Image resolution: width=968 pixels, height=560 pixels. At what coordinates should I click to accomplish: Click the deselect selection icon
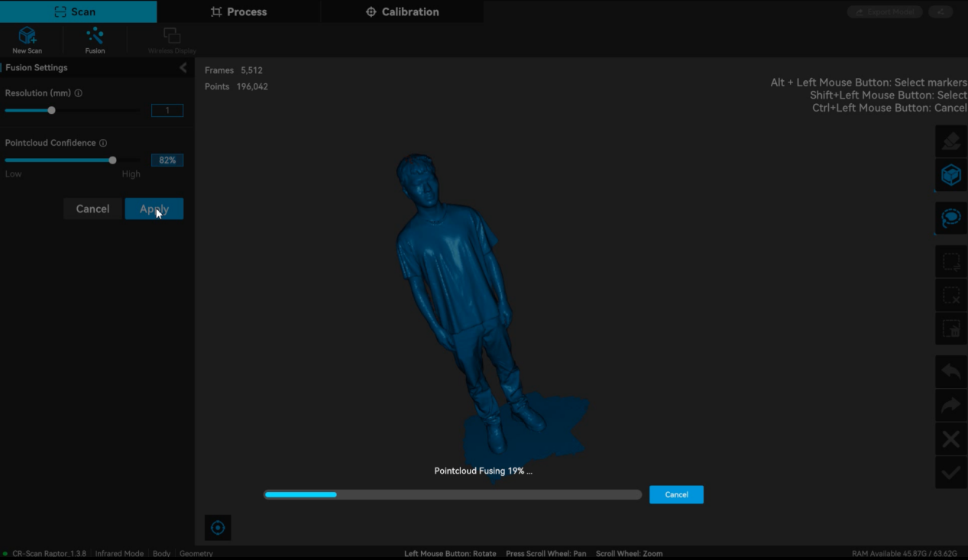click(x=950, y=295)
